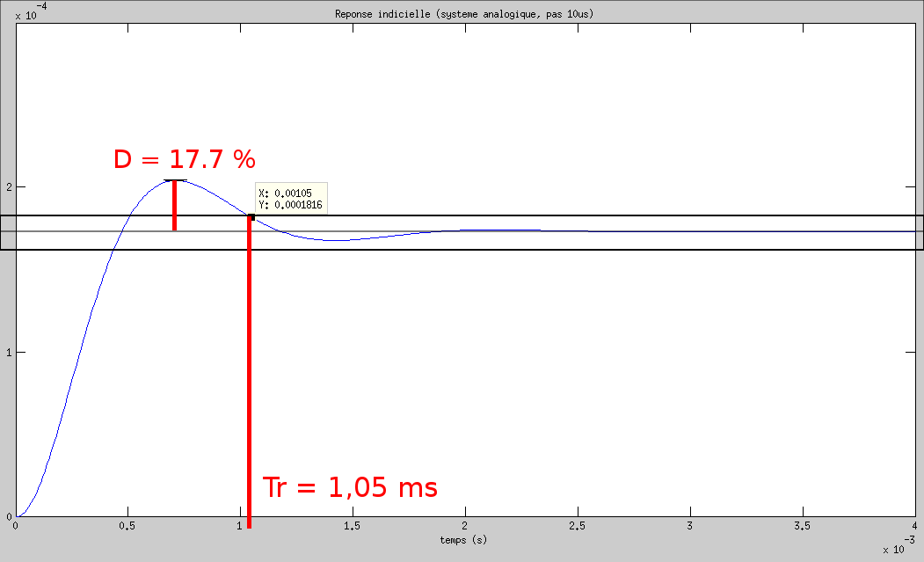Image resolution: width=924 pixels, height=562 pixels.
Task: Select the data tip box showing X: 0.00105
Action: (x=291, y=199)
